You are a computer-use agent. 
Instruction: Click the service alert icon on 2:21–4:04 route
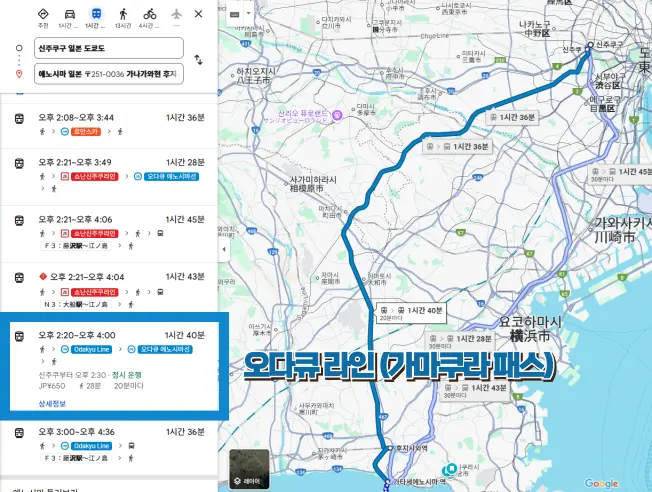42,276
